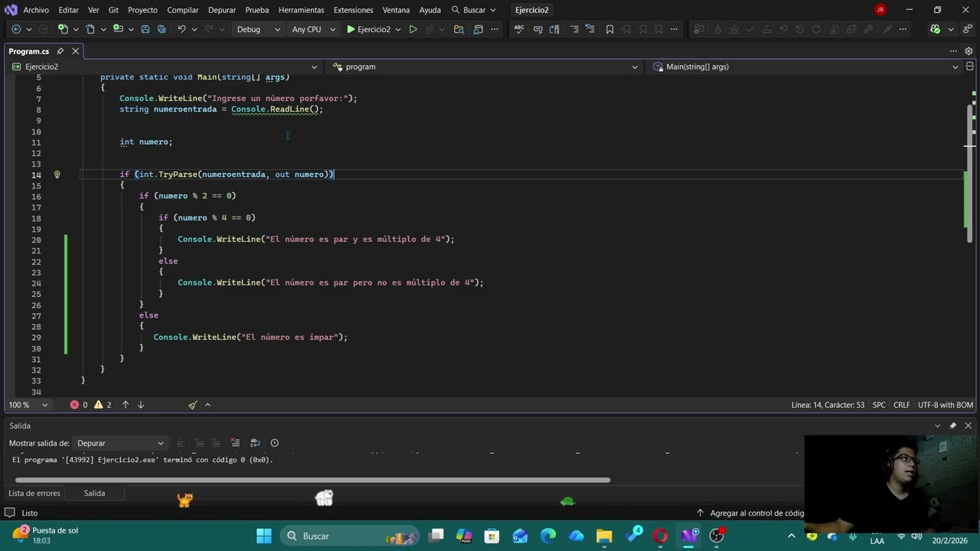Image resolution: width=980 pixels, height=551 pixels.
Task: Open the Main(string[] args) member dropdown
Action: point(805,67)
